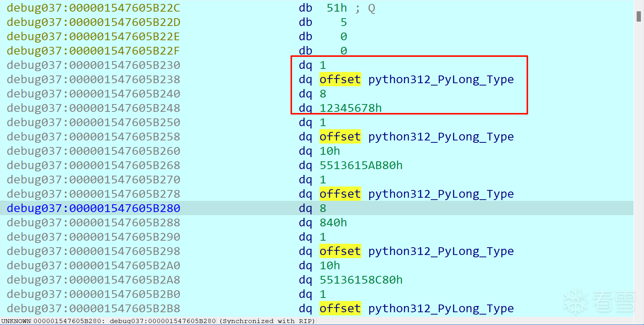Click python312_PyLong_Type at address B238
The image size is (644, 325).
441,80
